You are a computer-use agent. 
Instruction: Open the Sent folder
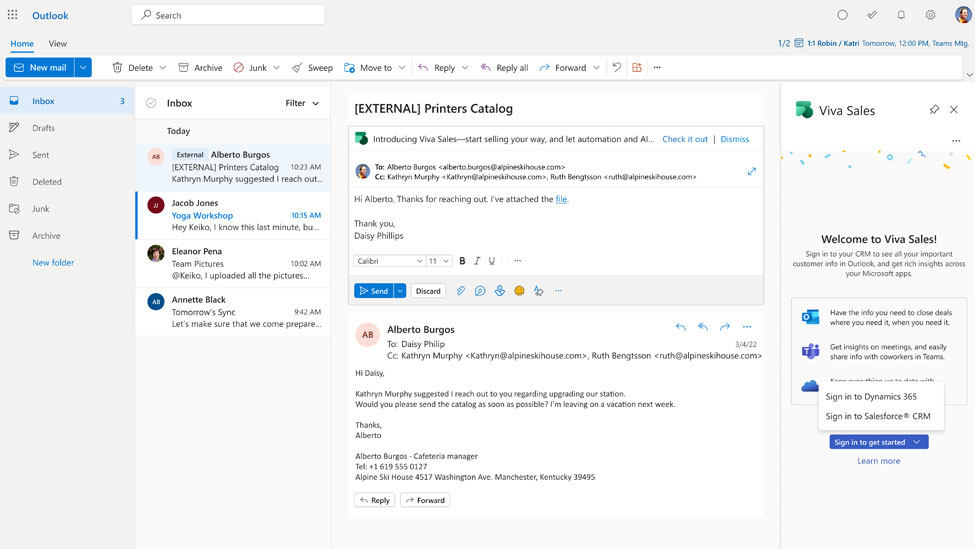pyautogui.click(x=67, y=155)
